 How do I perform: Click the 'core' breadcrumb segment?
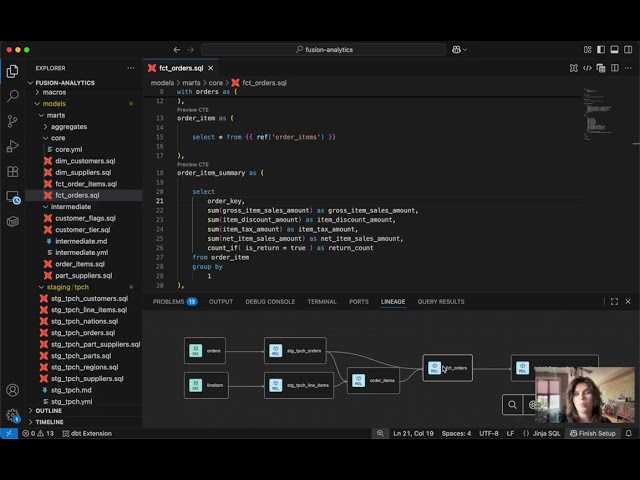pyautogui.click(x=216, y=83)
